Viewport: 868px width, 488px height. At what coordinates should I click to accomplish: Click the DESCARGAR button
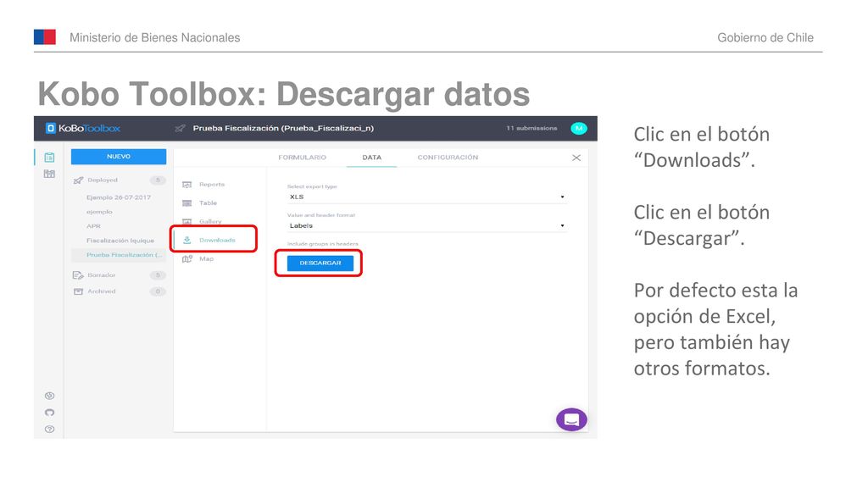[320, 263]
